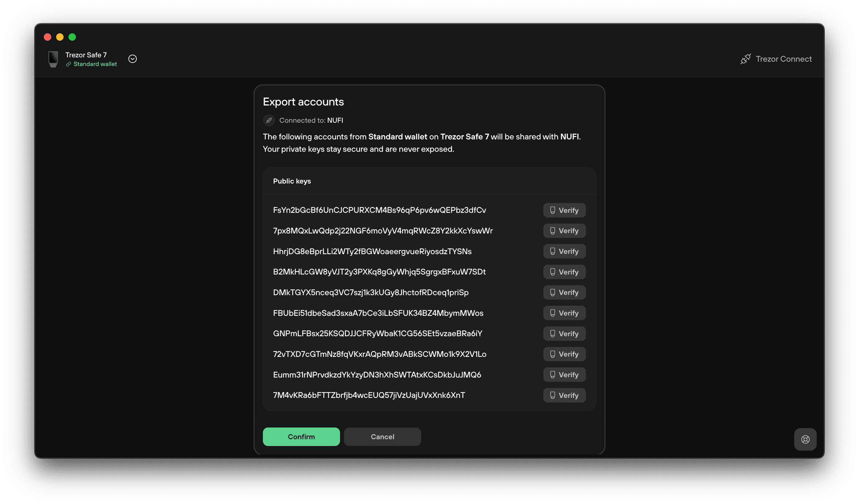Click the Trezor Connect plug icon
Viewport: 859px width, 504px height.
(745, 59)
